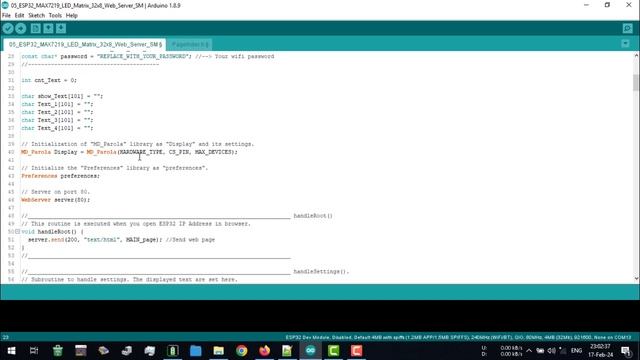Click on the line 'char show_Text[101]'
The height and width of the screenshot is (360, 640).
pos(62,96)
